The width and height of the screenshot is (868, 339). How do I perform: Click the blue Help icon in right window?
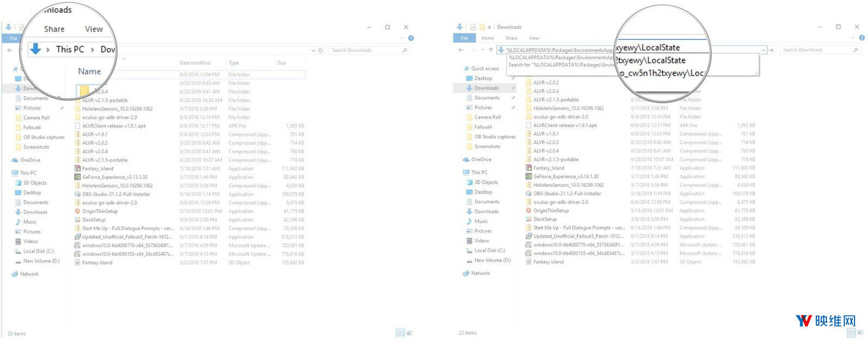[x=862, y=38]
